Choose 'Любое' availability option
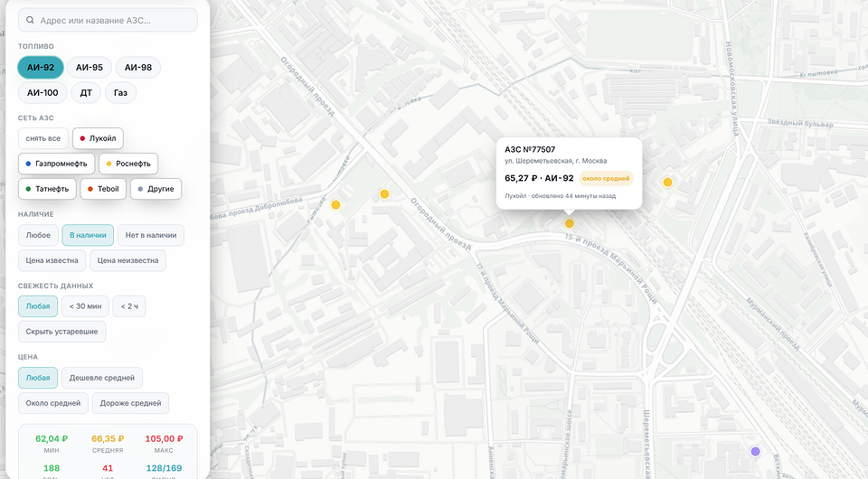Image resolution: width=868 pixels, height=479 pixels. (38, 235)
